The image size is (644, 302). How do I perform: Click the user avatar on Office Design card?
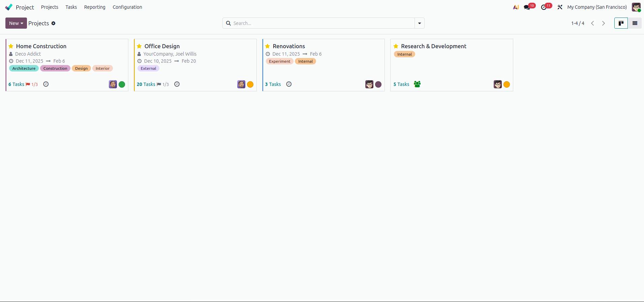tap(241, 84)
